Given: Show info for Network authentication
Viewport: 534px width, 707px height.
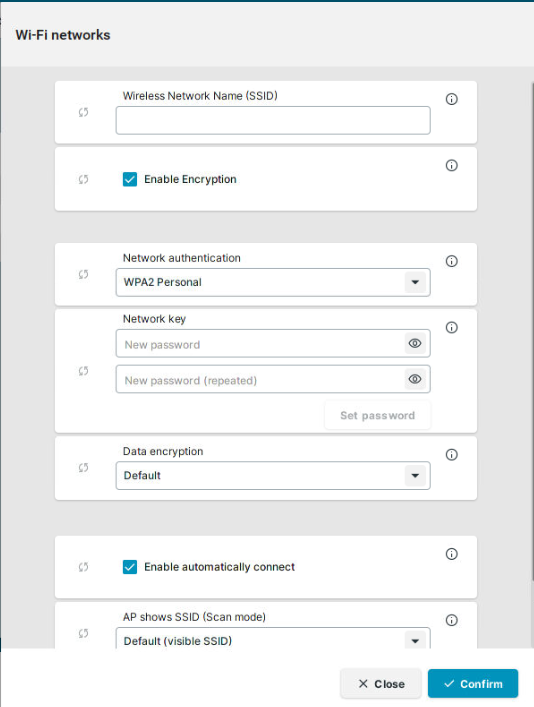Looking at the screenshot, I should pos(451,261).
